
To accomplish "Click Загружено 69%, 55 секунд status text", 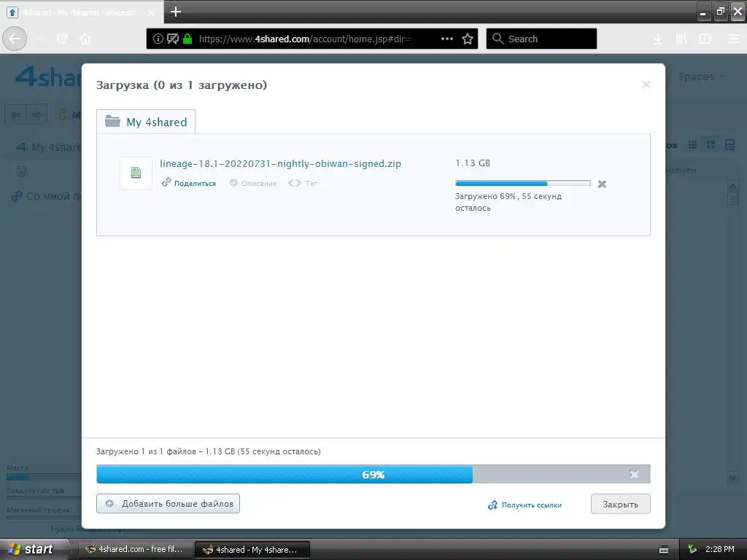I will 508,202.
